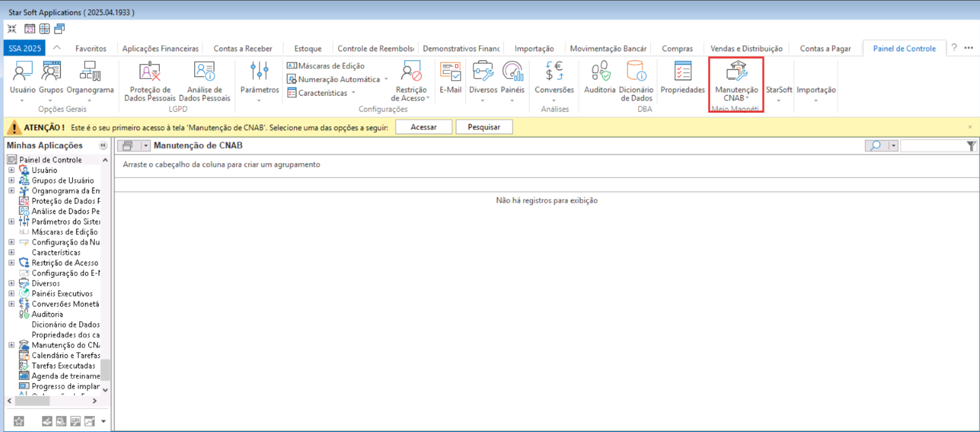Click the Acessar button
Viewport: 980px width, 432px height.
(x=424, y=127)
